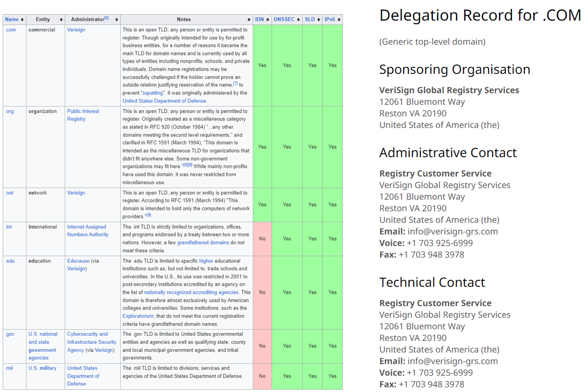The image size is (586, 392).
Task: Click footnote reference [6] next to Administrator
Action: point(107,18)
